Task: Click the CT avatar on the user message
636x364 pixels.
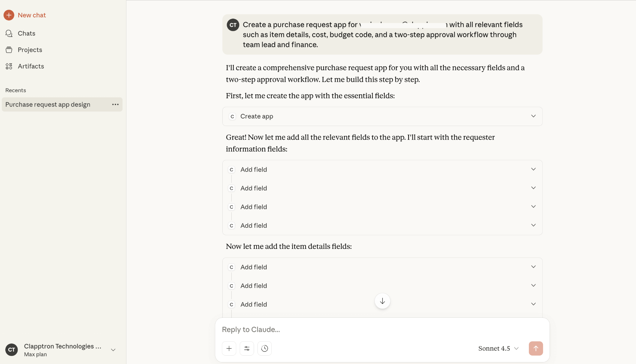Action: tap(233, 25)
